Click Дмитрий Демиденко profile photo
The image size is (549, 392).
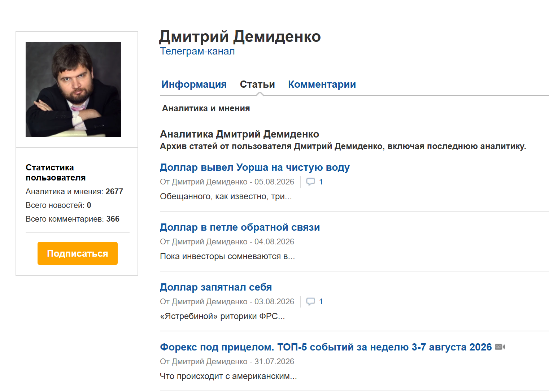tap(73, 90)
